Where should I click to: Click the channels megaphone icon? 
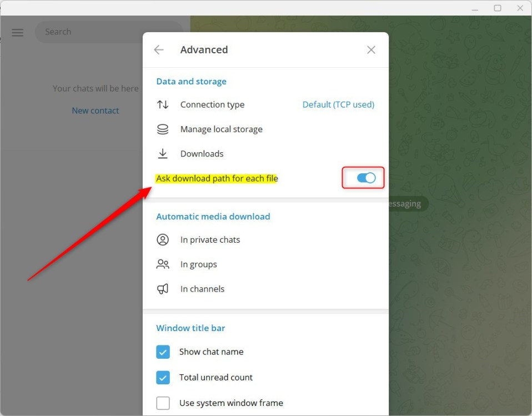point(163,289)
